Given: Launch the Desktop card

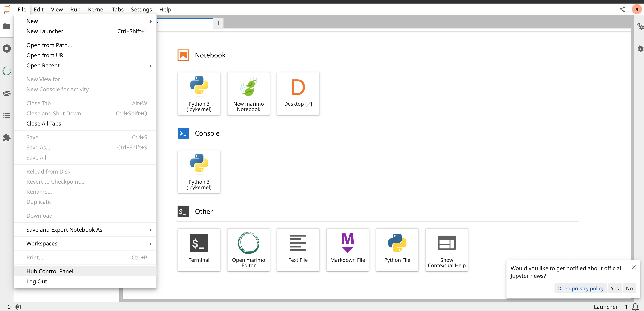Looking at the screenshot, I should click(x=298, y=94).
